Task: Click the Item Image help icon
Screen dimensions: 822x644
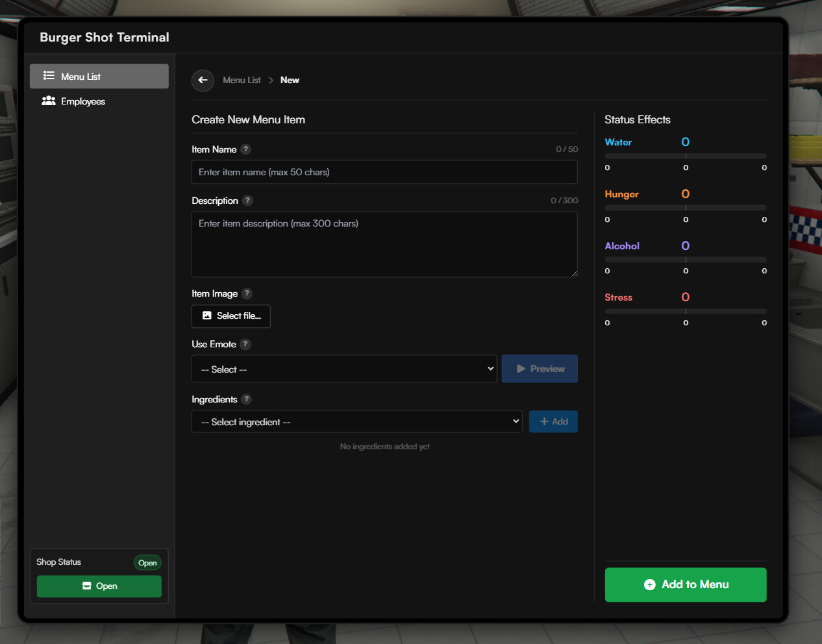Action: (247, 293)
